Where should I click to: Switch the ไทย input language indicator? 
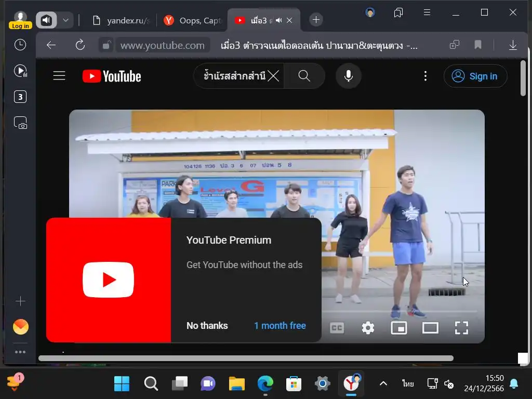point(408,384)
